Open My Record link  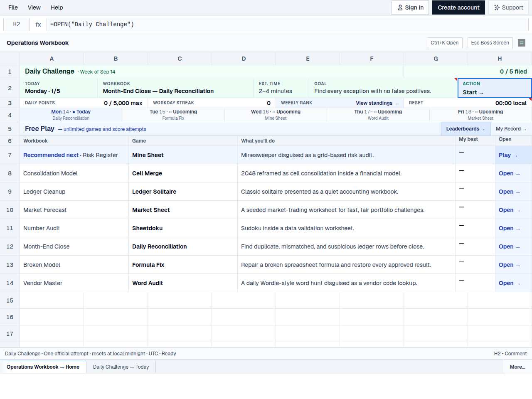511,129
